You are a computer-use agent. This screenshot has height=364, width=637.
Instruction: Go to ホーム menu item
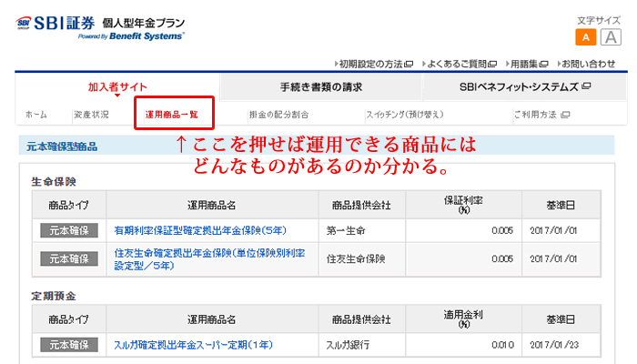(x=36, y=115)
